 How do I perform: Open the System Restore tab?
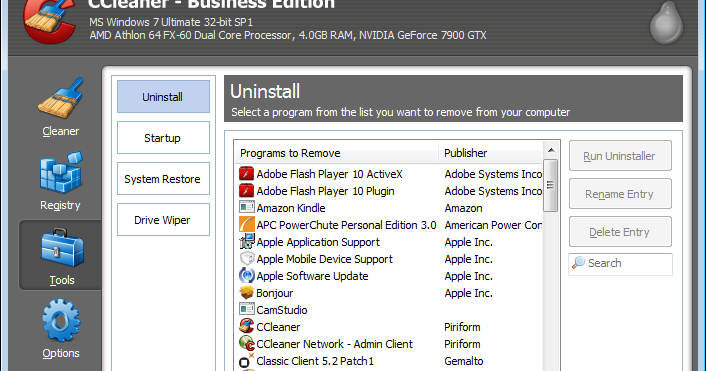click(x=163, y=179)
